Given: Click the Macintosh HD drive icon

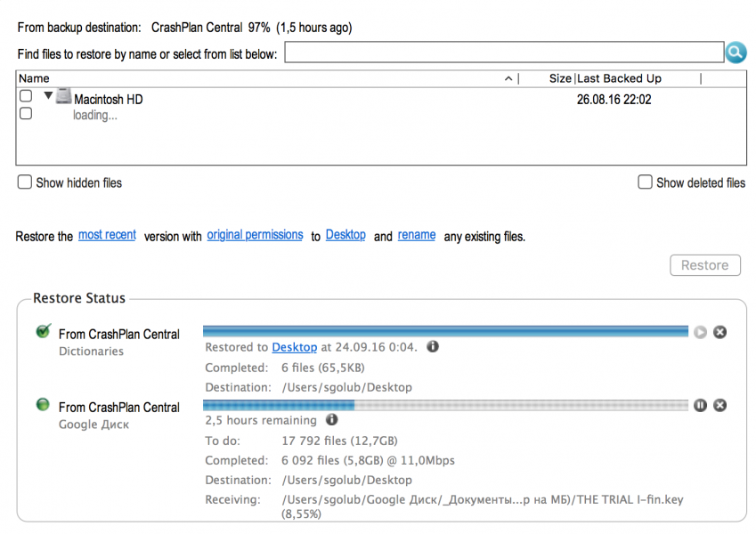Looking at the screenshot, I should [63, 96].
